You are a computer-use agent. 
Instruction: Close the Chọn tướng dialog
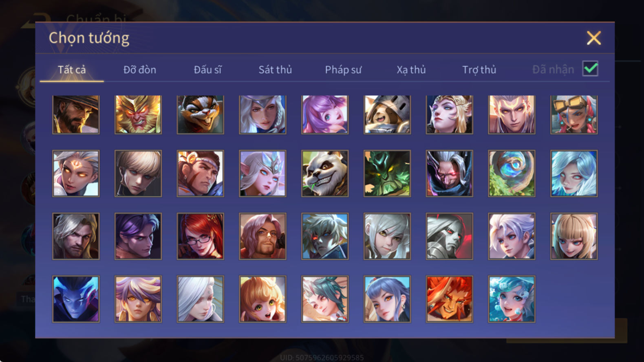click(594, 38)
